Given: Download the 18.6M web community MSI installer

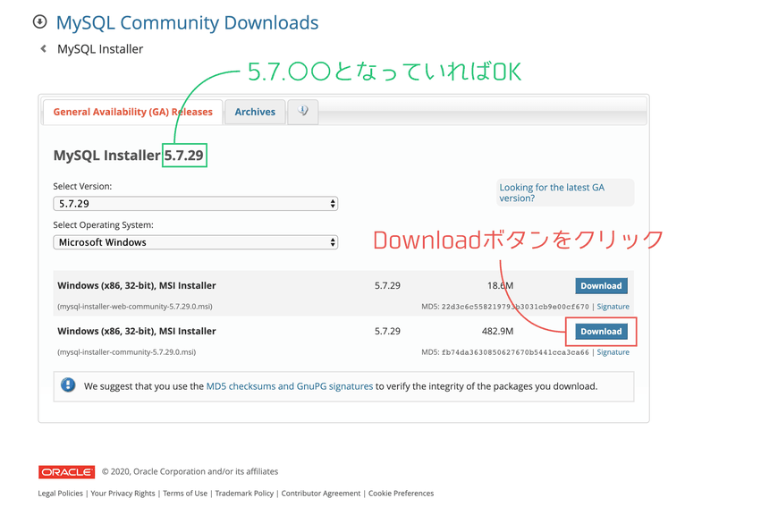Looking at the screenshot, I should 601,286.
